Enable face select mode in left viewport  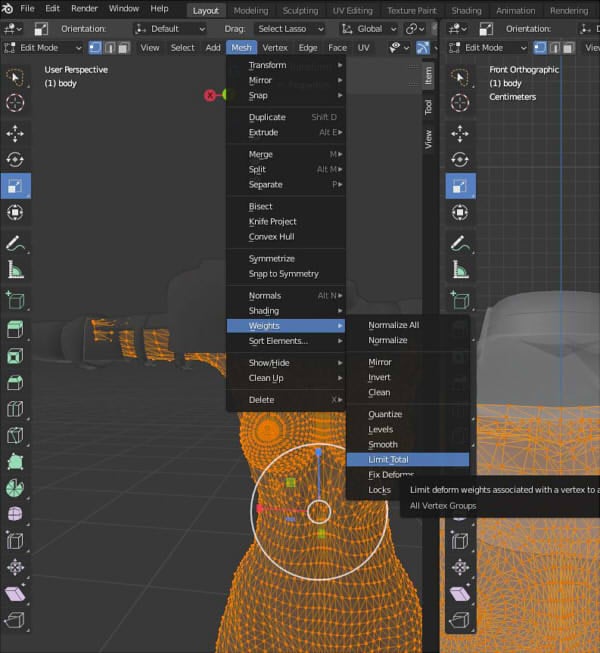click(124, 48)
